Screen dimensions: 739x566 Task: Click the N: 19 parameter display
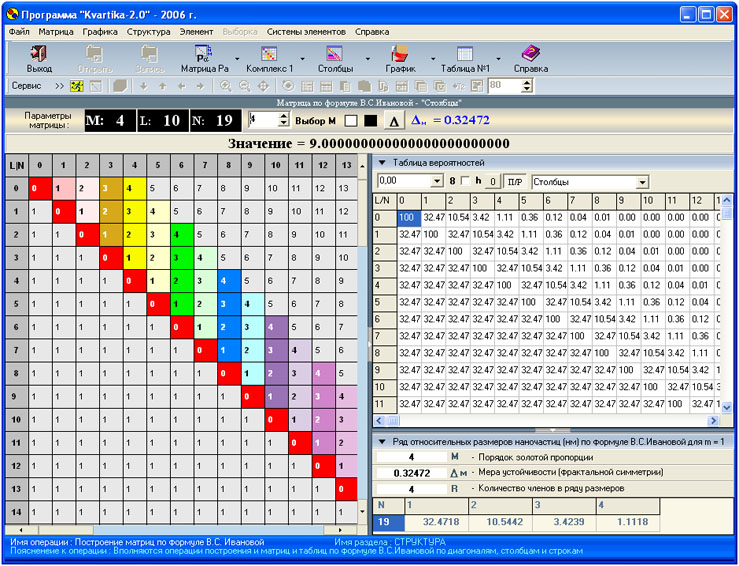pos(216,121)
